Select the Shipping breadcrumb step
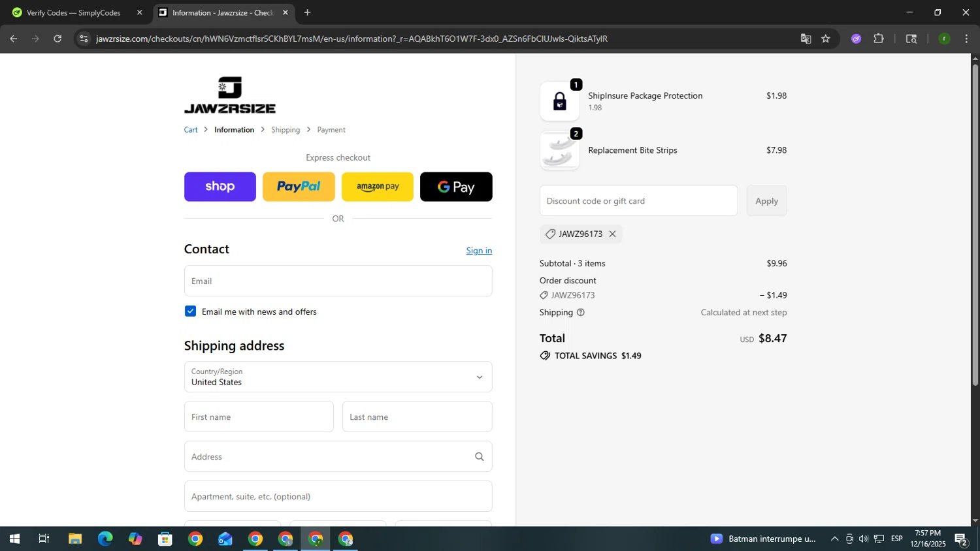This screenshot has width=980, height=551. (x=286, y=130)
